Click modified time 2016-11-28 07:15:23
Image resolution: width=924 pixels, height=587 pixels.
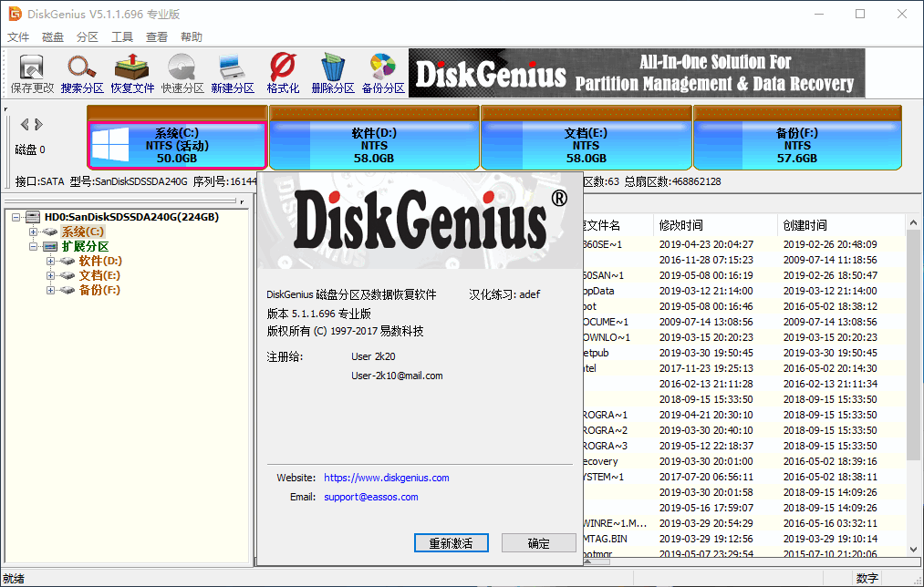tap(706, 260)
